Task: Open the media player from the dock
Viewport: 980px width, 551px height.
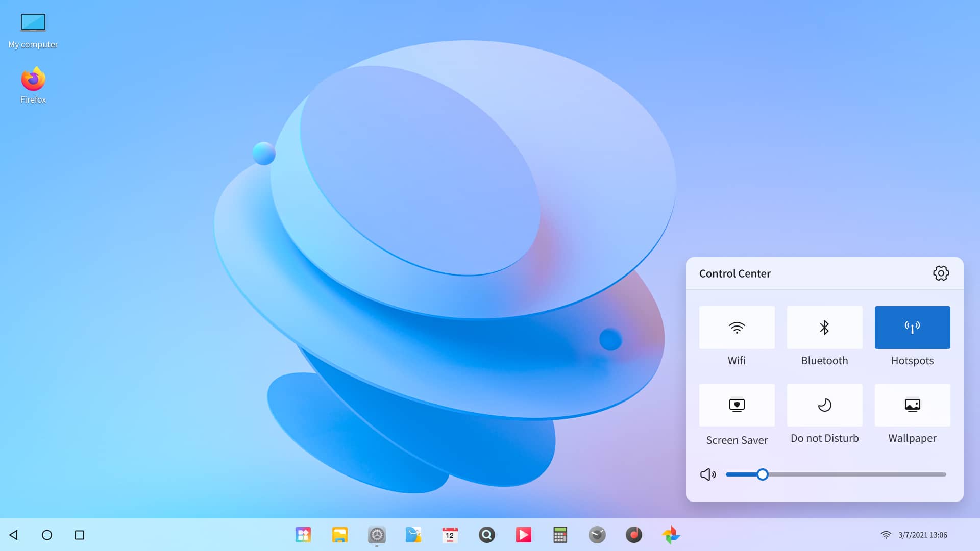Action: (x=524, y=535)
